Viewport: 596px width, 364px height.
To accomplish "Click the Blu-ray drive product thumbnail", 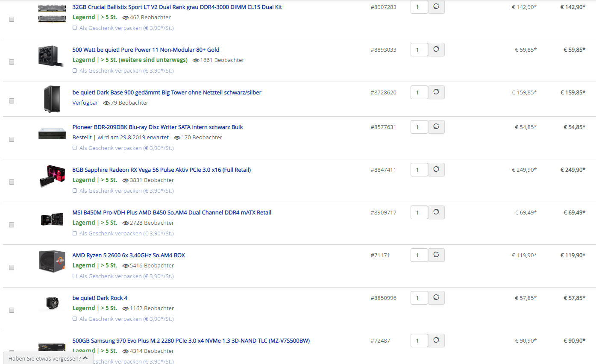I will click(52, 133).
